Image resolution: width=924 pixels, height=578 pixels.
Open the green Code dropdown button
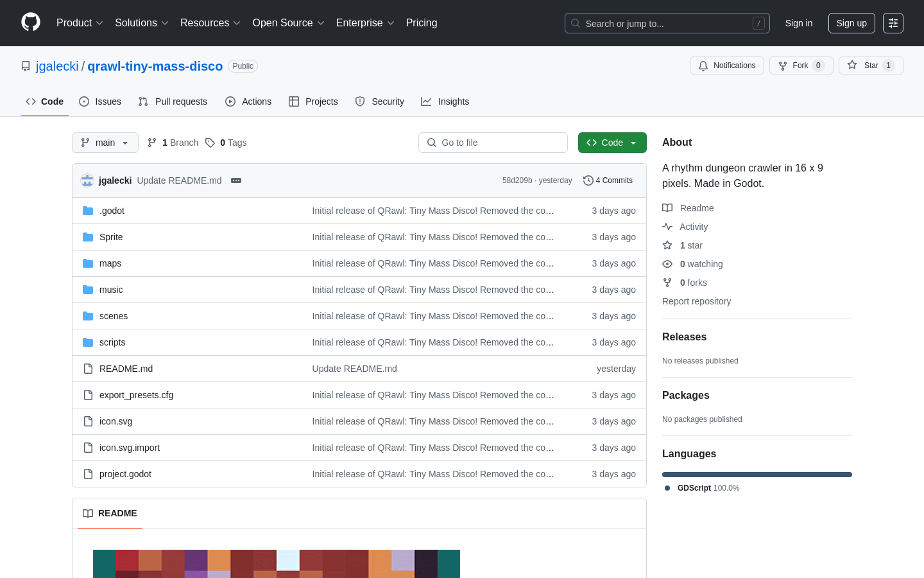tap(612, 143)
